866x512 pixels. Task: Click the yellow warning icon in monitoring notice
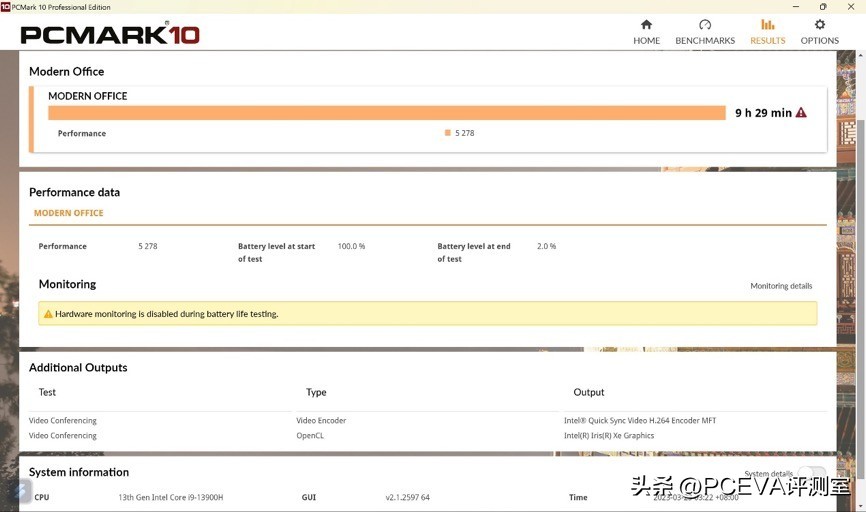point(48,314)
